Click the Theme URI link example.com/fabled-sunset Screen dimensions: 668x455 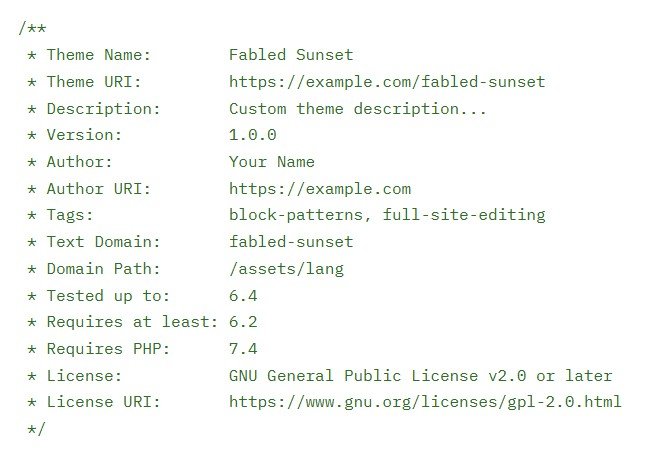[387, 81]
